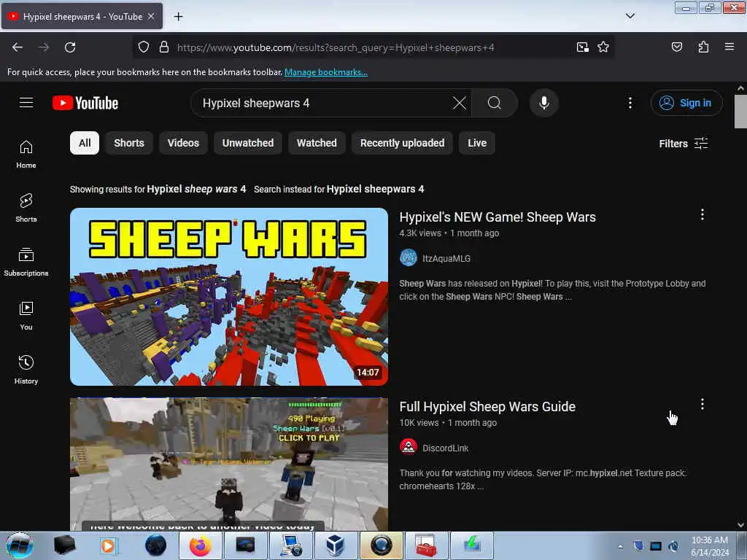Click the Manage bookmarks link
Screen dimensions: 747x560
[326, 72]
